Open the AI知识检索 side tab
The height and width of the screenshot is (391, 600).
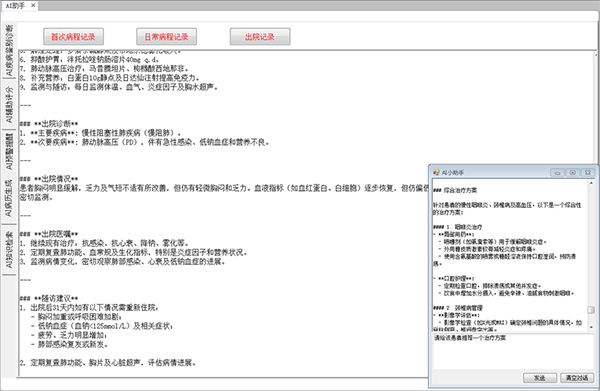coord(9,249)
